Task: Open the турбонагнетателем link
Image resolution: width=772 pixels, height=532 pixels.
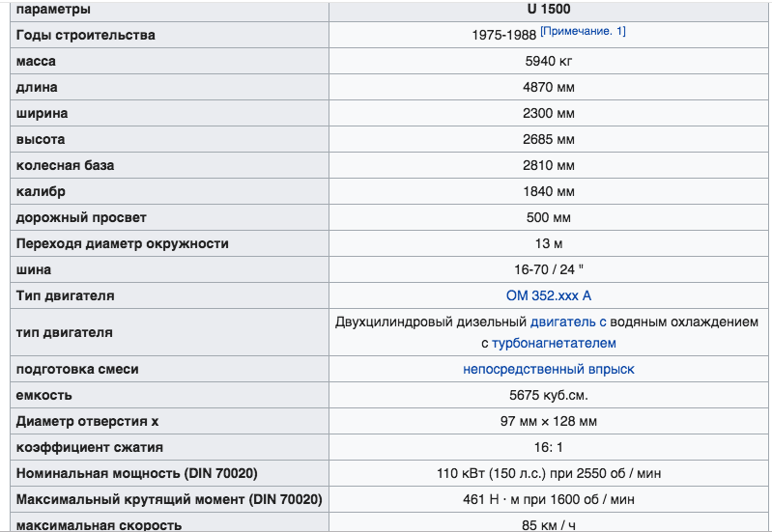Action: [x=554, y=343]
